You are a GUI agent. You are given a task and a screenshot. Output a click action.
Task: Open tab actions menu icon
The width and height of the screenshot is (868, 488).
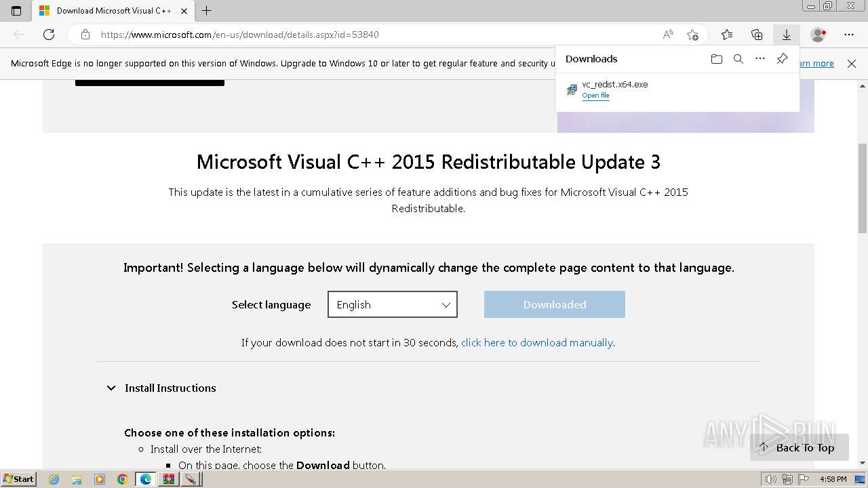point(16,11)
